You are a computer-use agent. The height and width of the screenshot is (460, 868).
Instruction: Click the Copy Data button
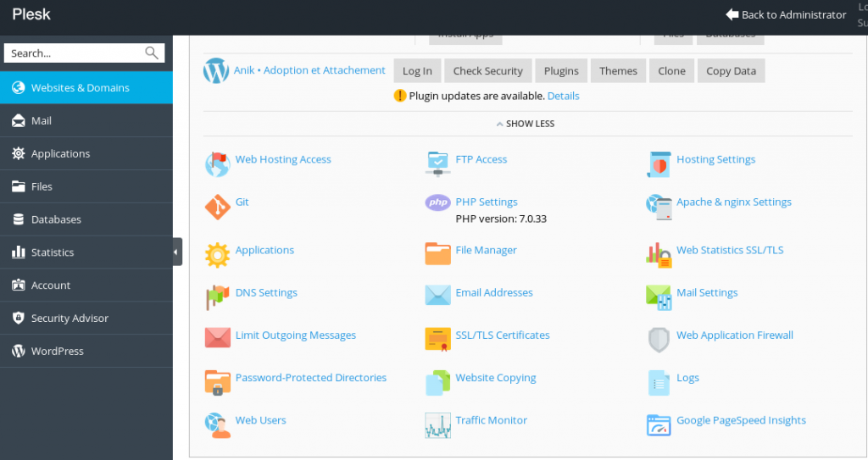tap(731, 71)
